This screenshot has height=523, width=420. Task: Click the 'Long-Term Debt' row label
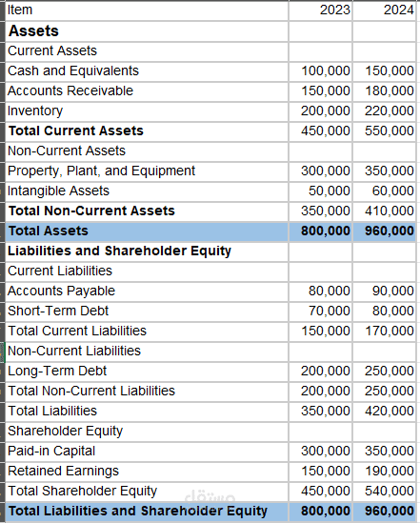tap(147, 372)
